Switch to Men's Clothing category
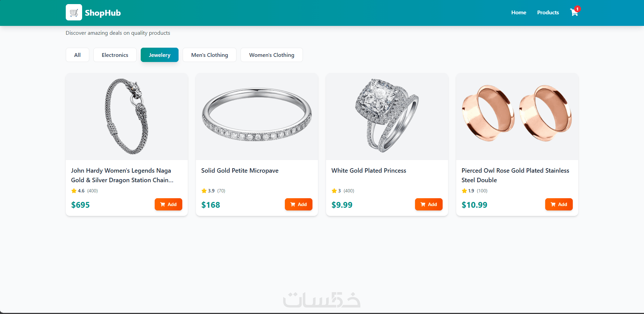The image size is (644, 314). (210, 55)
